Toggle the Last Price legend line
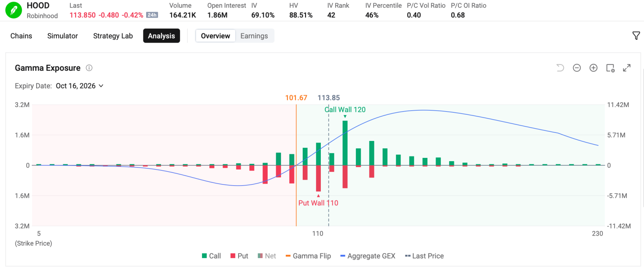Viewport: 644px width, 267px height. pyautogui.click(x=424, y=256)
